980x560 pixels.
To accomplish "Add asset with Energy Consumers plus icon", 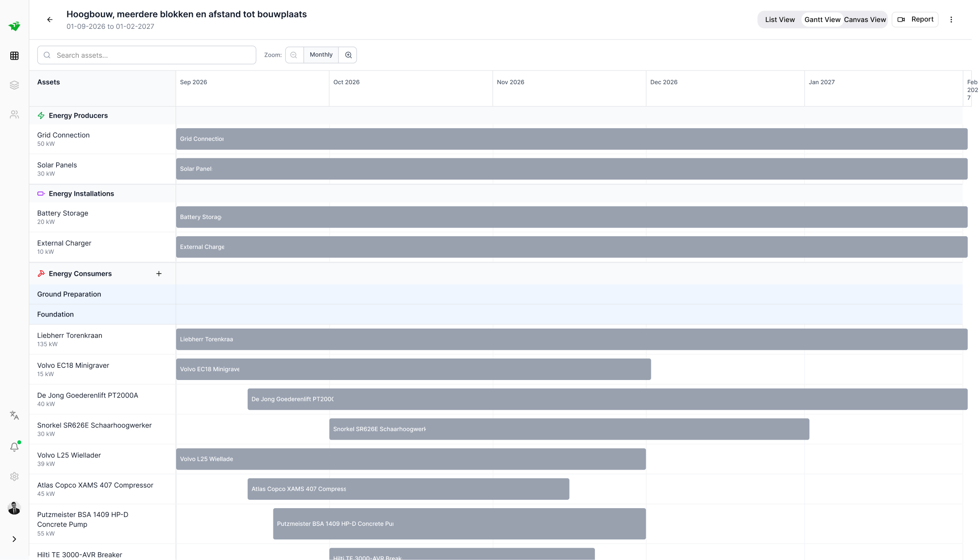I will tap(159, 274).
